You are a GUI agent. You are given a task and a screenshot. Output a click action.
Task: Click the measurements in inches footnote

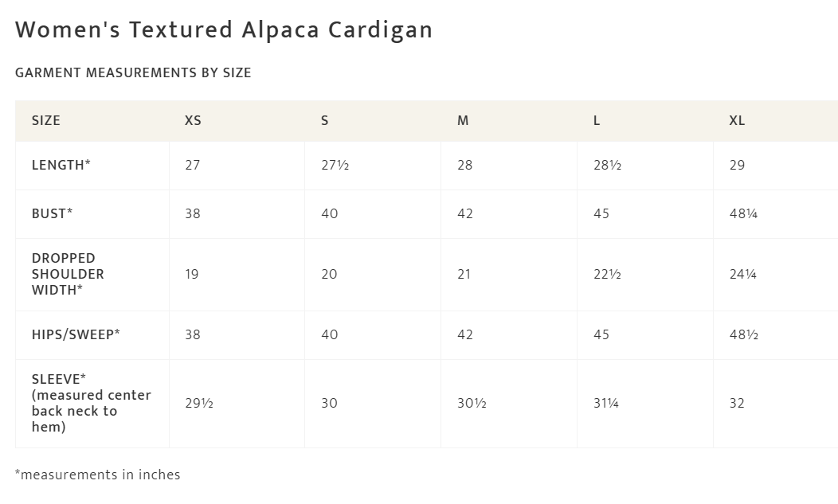98,475
